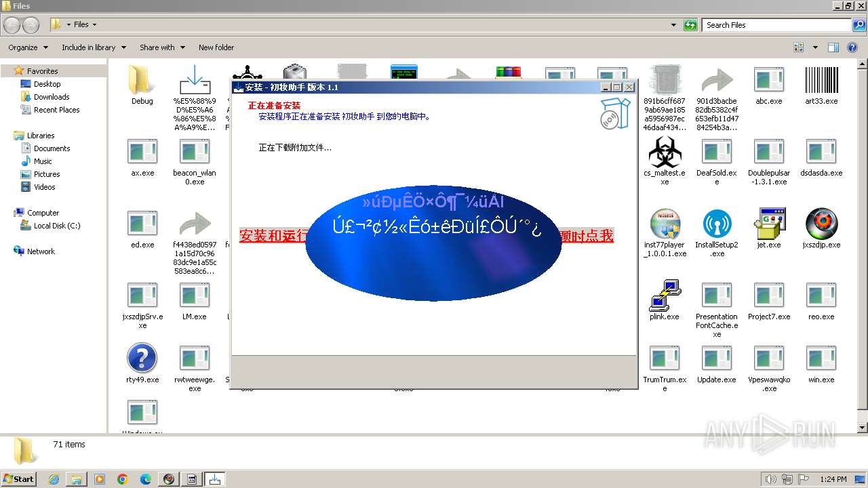Open Downloads in navigation pane
Screen dimensions: 868x488
(52, 97)
